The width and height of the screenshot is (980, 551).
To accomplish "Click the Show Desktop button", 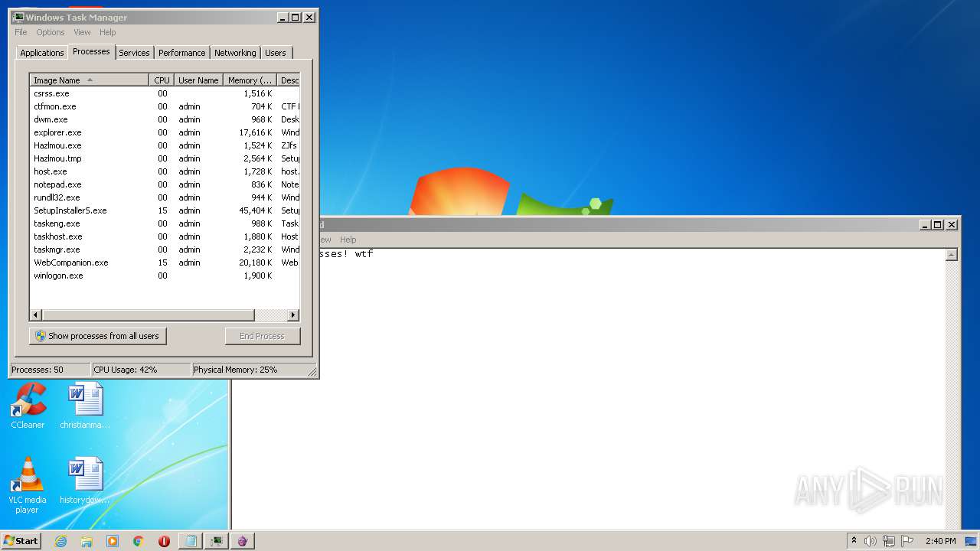I will [972, 541].
